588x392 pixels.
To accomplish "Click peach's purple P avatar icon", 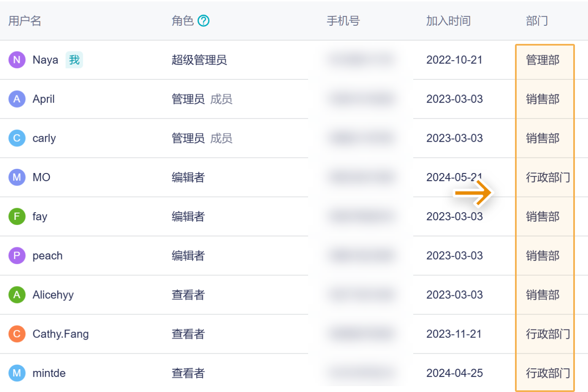I will (x=17, y=256).
